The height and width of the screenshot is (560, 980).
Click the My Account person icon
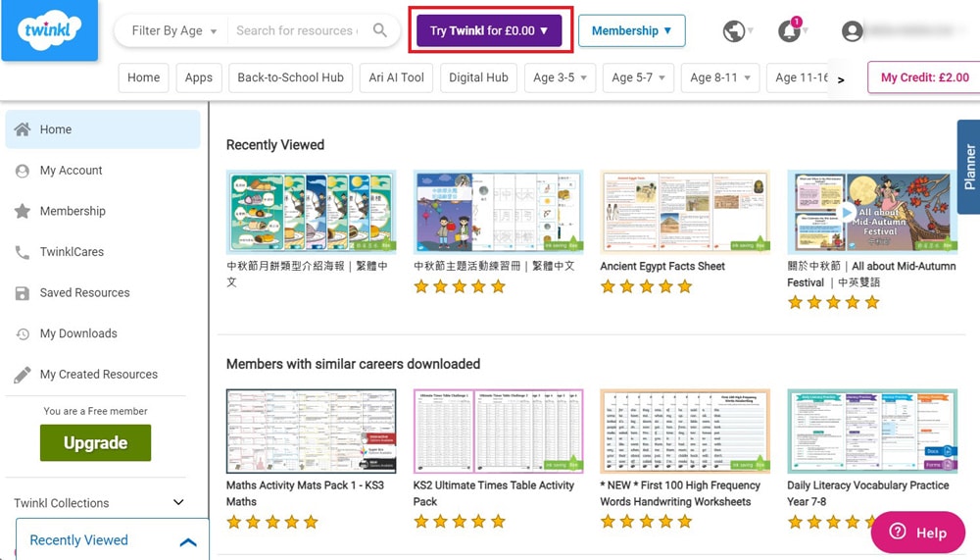23,171
